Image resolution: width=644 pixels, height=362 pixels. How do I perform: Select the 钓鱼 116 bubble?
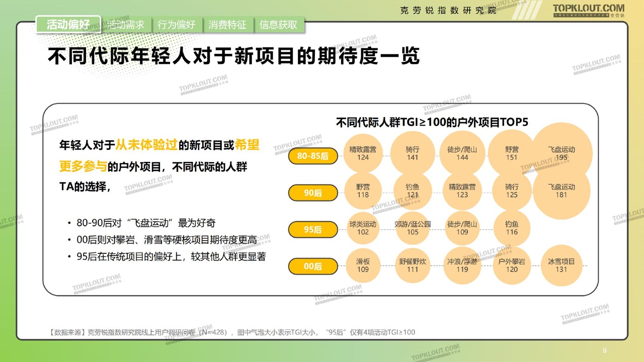click(x=512, y=228)
